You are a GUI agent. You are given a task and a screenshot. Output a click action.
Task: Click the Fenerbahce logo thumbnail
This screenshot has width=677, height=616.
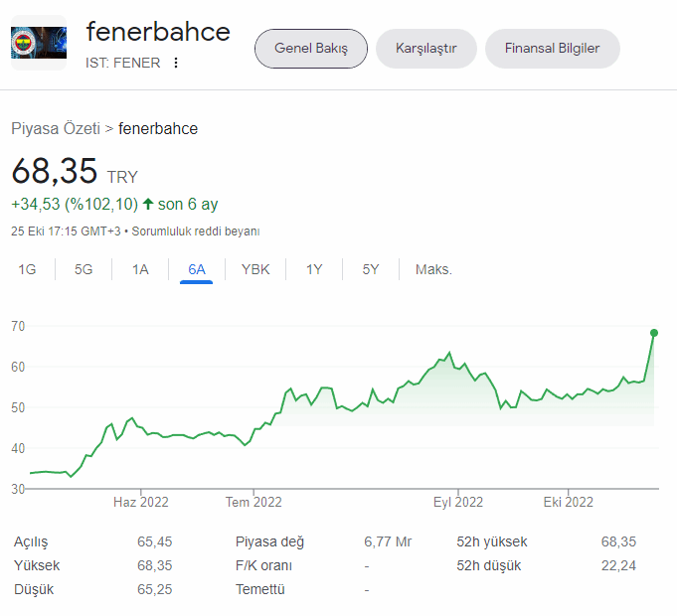pyautogui.click(x=39, y=43)
